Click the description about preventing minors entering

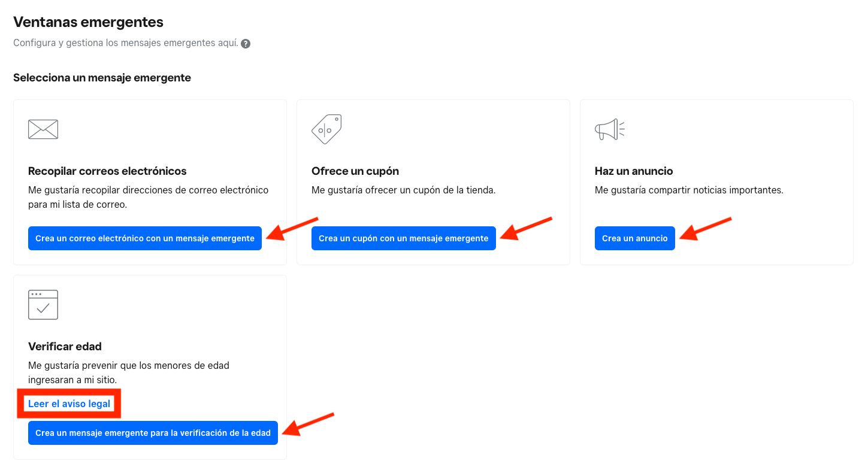point(129,372)
